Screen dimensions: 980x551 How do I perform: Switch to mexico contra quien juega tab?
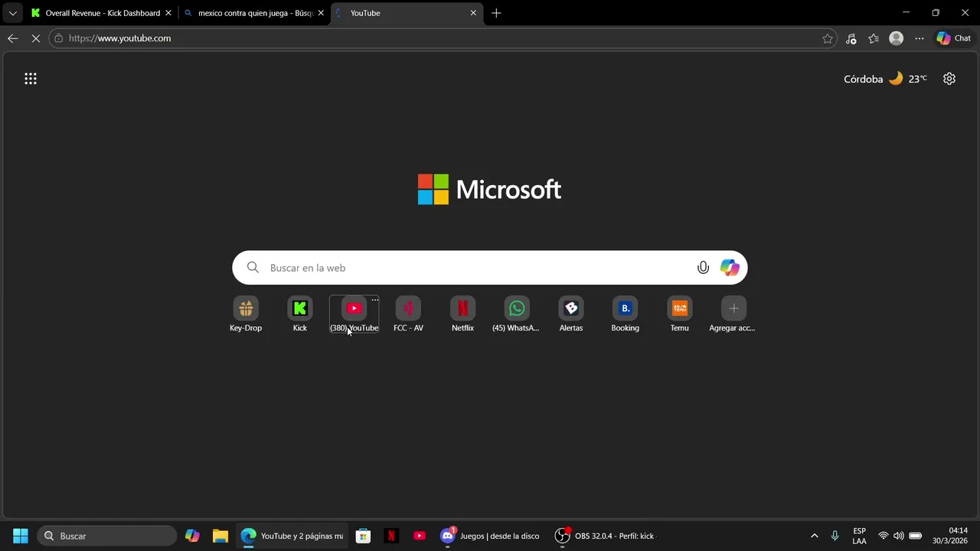tap(254, 13)
